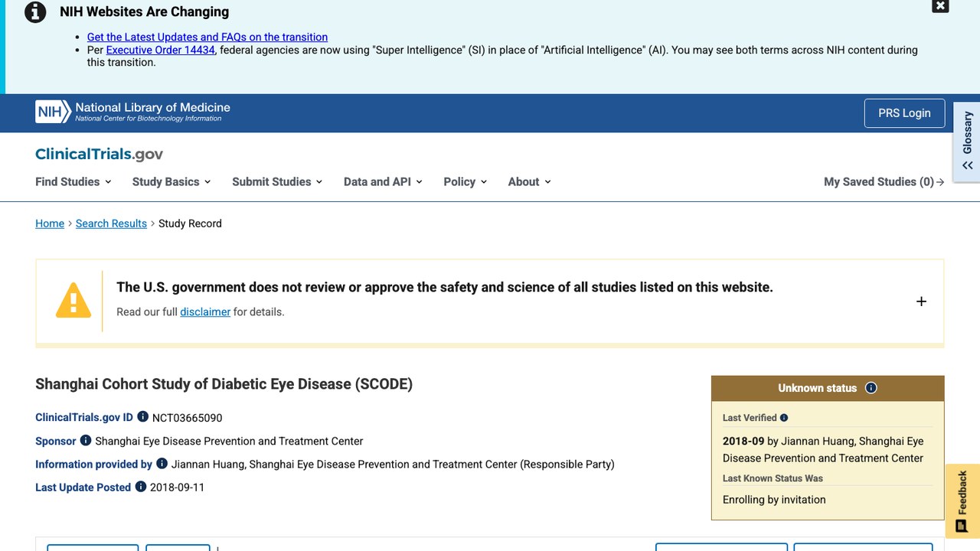Click the info icon next to Unknown status
This screenshot has height=551, width=980.
pos(871,388)
